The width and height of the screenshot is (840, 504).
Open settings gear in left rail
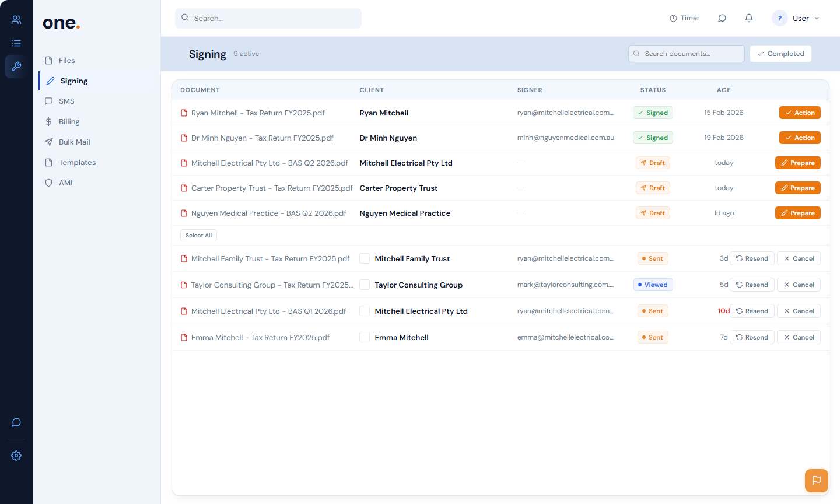(x=16, y=456)
